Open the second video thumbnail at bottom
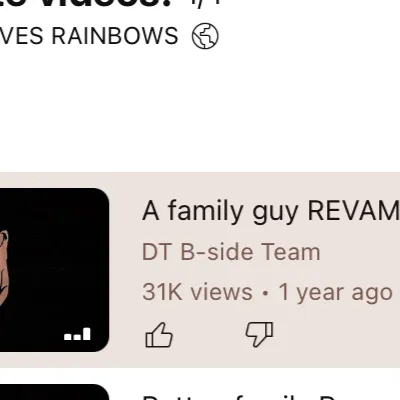 (x=54, y=392)
